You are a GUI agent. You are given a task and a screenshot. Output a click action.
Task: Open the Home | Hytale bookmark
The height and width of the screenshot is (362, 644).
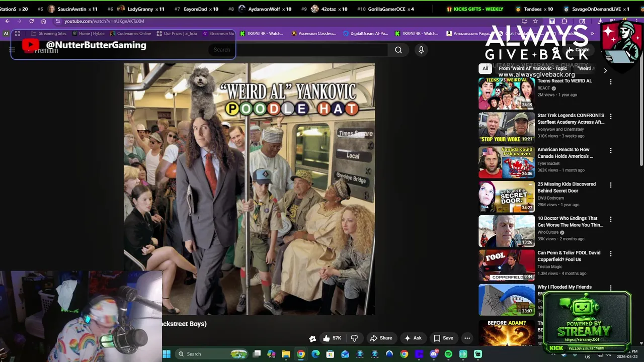click(x=88, y=34)
